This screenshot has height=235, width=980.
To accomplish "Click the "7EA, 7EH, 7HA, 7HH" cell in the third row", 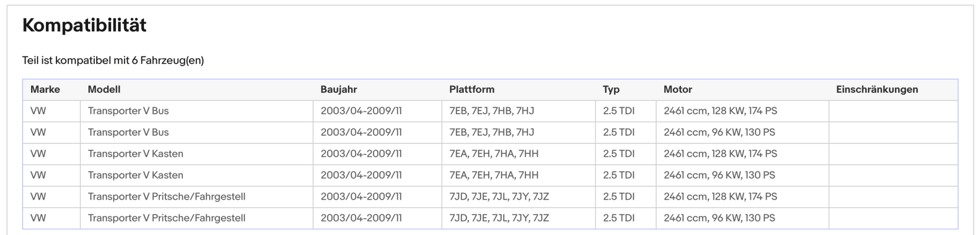I will (x=494, y=153).
